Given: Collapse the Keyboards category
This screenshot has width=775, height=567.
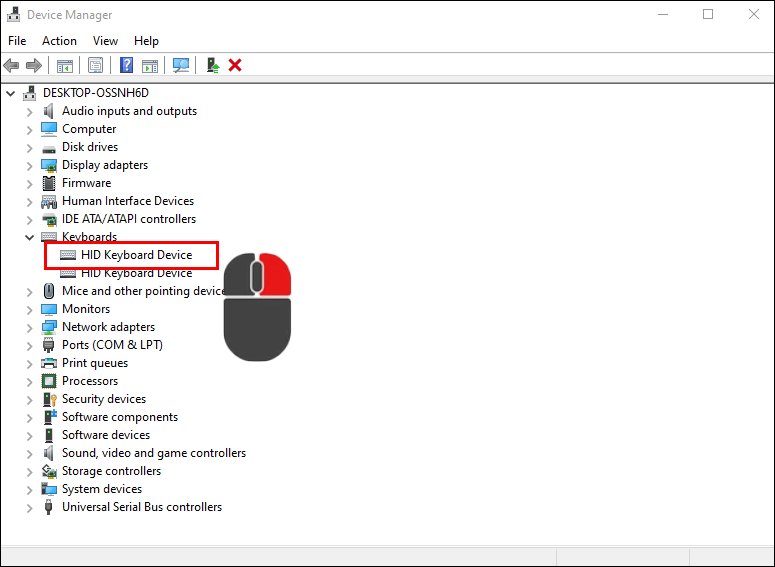Looking at the screenshot, I should (29, 237).
